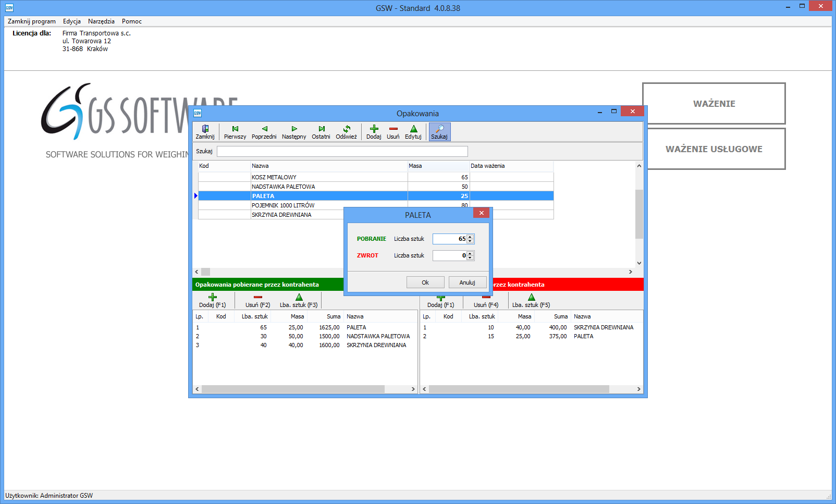Viewport: 836px width, 504px height.
Task: Click the Zamknij door icon in toolbar
Action: point(205,132)
